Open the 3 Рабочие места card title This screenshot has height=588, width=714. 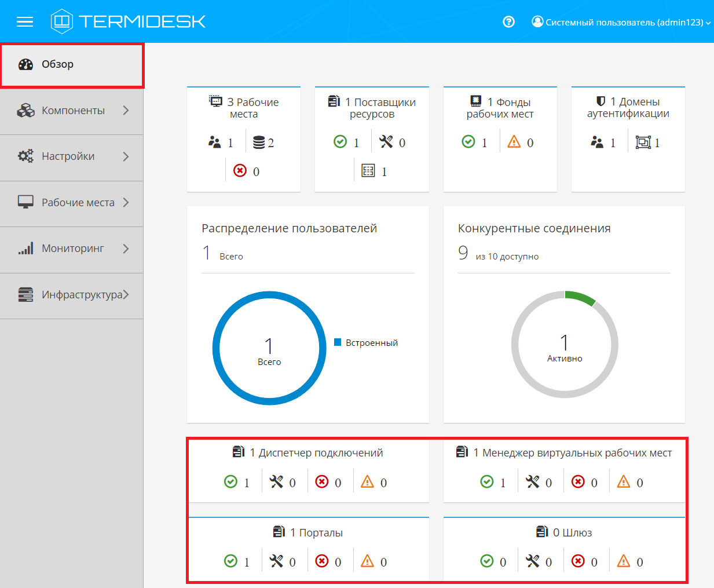pyautogui.click(x=244, y=108)
